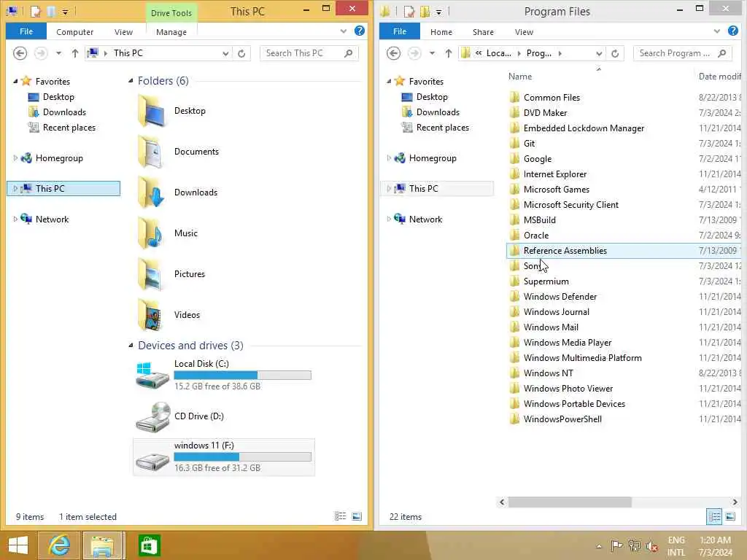Expand Network in This PC window

[15, 219]
